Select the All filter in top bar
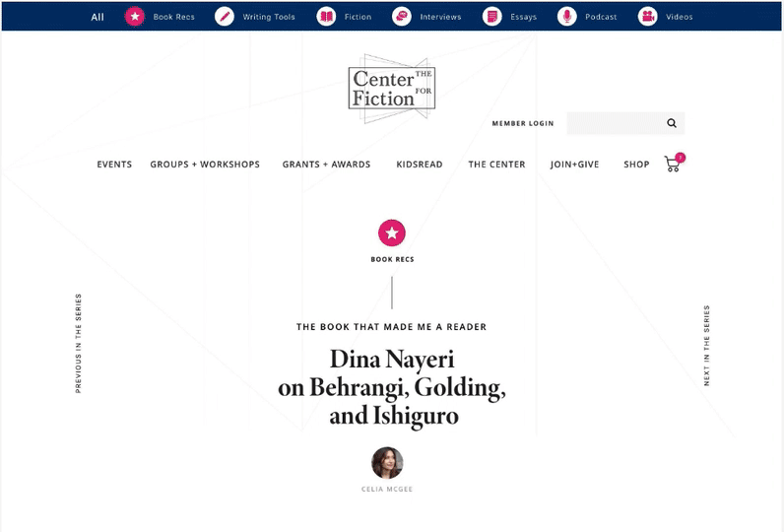The width and height of the screenshot is (784, 532). [98, 17]
